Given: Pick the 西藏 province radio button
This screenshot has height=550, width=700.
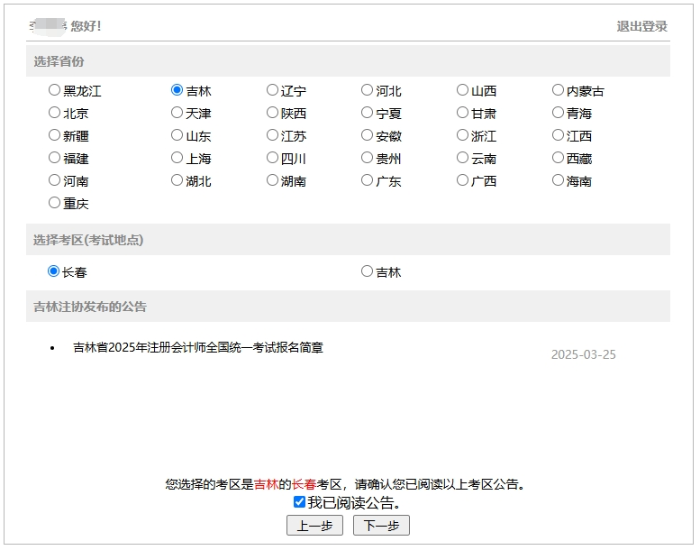Looking at the screenshot, I should coord(558,158).
